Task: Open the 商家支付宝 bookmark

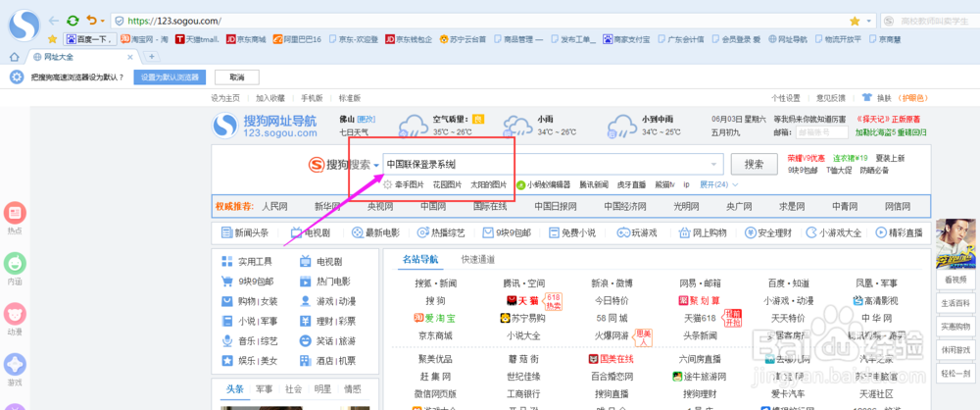Action: point(627,39)
